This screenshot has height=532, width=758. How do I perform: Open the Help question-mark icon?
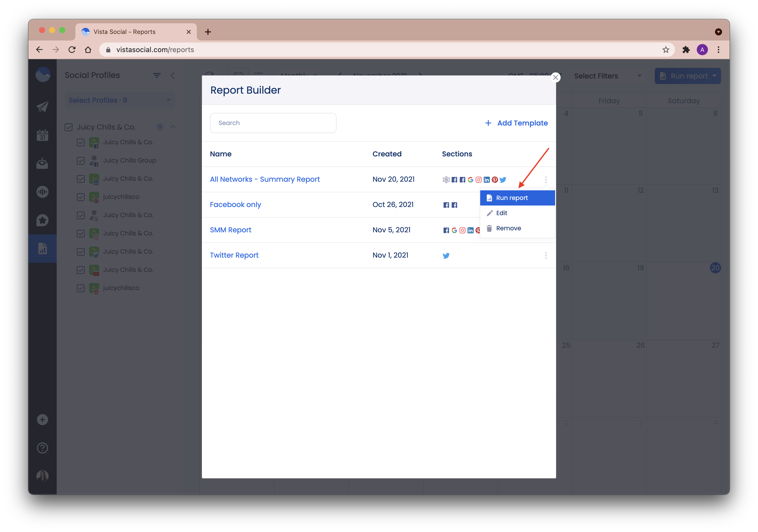pos(43,448)
